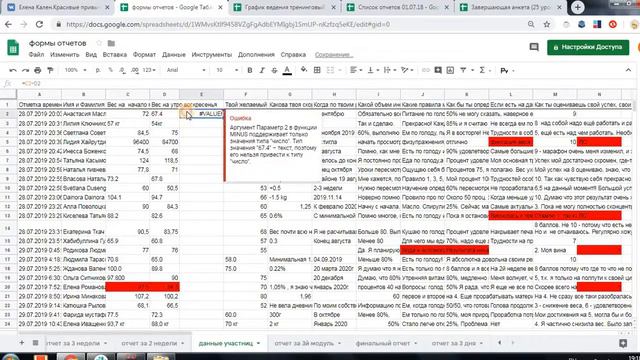Click the browser address bar URL
This screenshot has height=360, width=640.
pyautogui.click(x=228, y=24)
